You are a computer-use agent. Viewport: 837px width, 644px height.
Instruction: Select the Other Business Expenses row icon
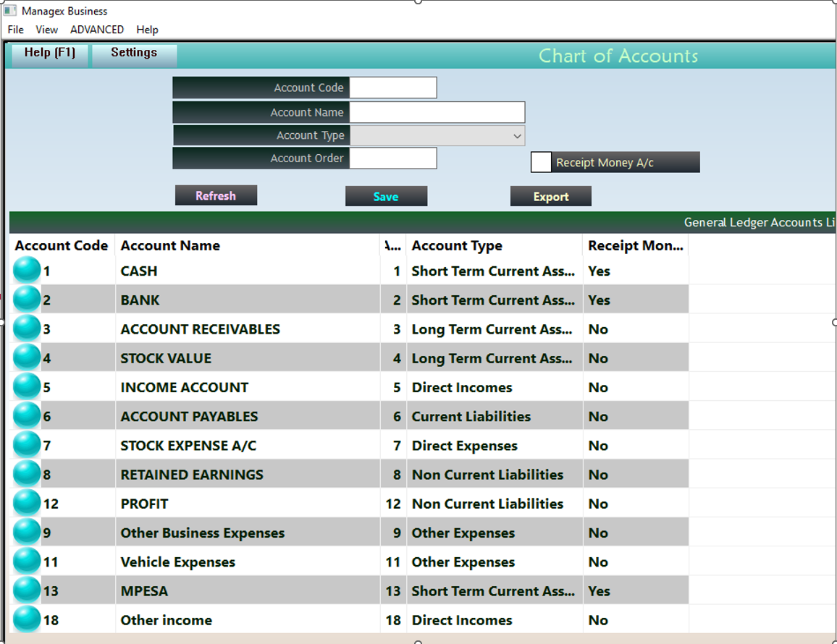(x=26, y=532)
